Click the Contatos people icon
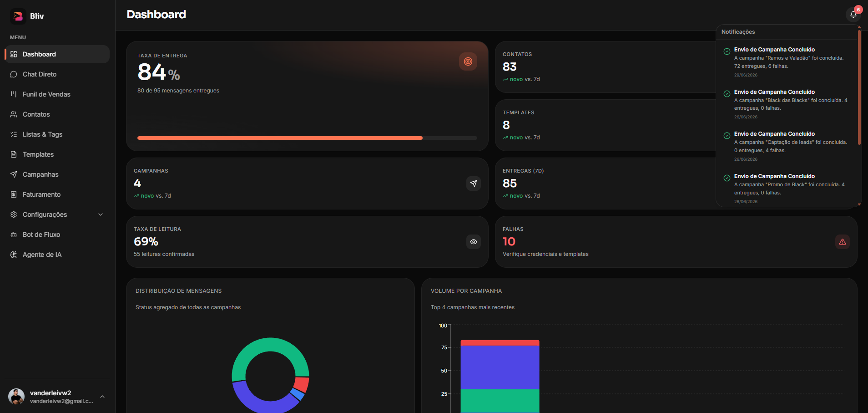Screen dimensions: 868x413 click(14, 114)
